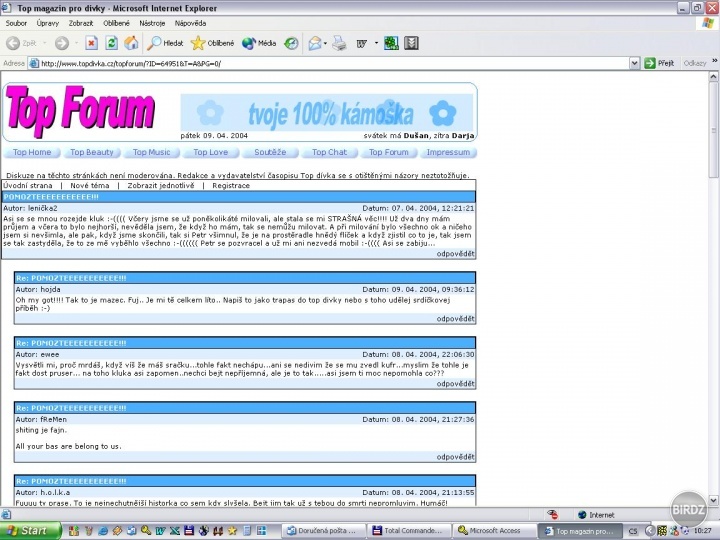Click CS language indicator in tray
Screen dimensions: 720x540
click(x=633, y=531)
